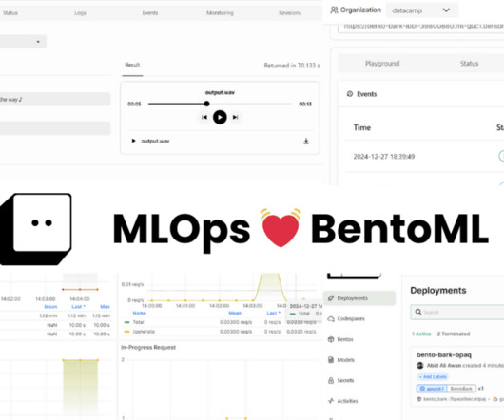Screen dimensions: 504x420
Task: Focus the Deployments search field
Action: click(457, 312)
